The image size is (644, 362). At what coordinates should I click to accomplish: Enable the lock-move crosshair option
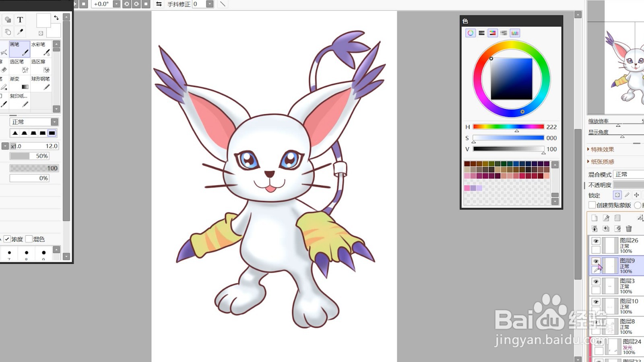(636, 195)
